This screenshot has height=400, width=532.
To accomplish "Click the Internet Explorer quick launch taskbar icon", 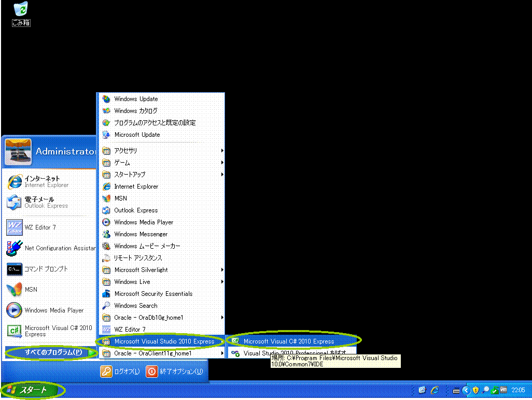I will click(x=435, y=390).
